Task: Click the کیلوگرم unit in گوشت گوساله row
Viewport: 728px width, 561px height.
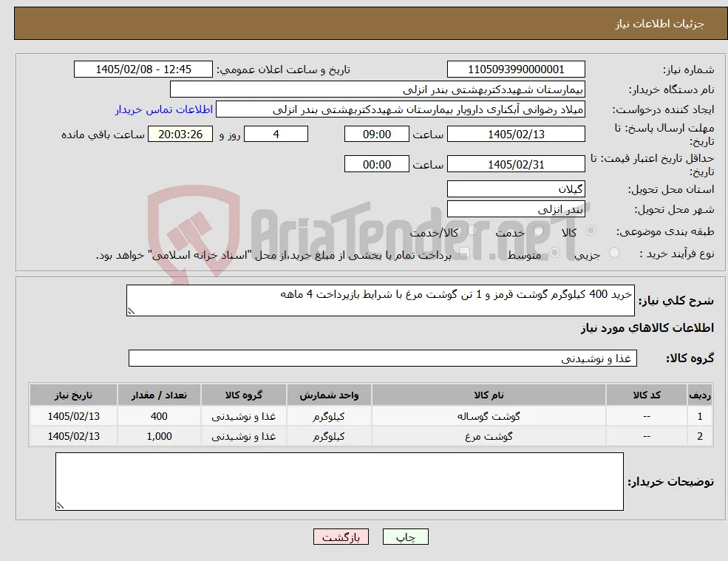Action: pos(329,416)
